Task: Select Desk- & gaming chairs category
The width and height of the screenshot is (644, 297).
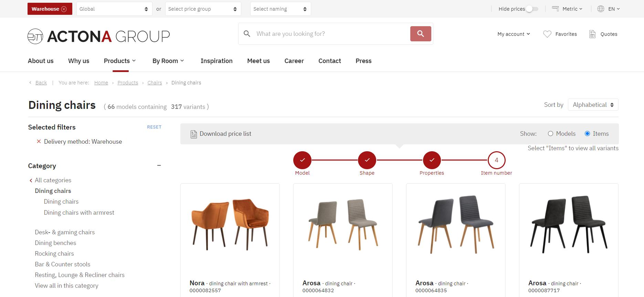Action: coord(65,232)
